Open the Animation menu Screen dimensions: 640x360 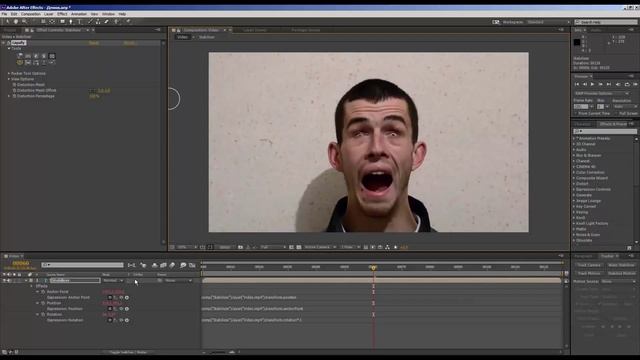[x=79, y=14]
